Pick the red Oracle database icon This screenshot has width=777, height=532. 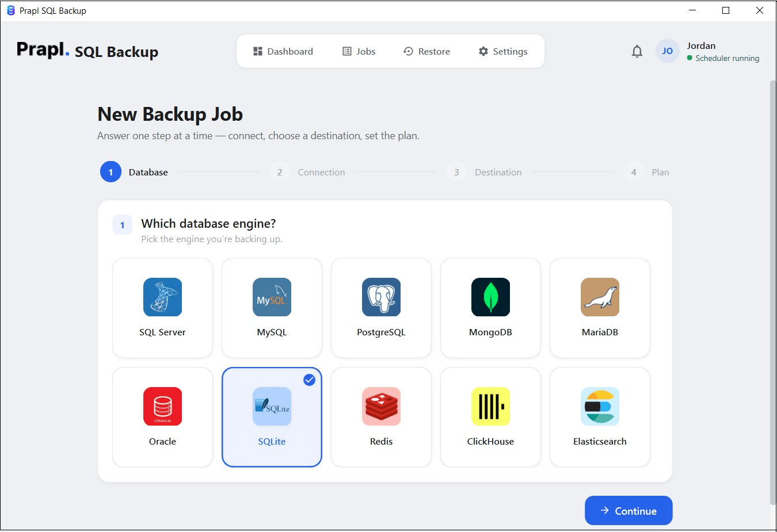162,406
